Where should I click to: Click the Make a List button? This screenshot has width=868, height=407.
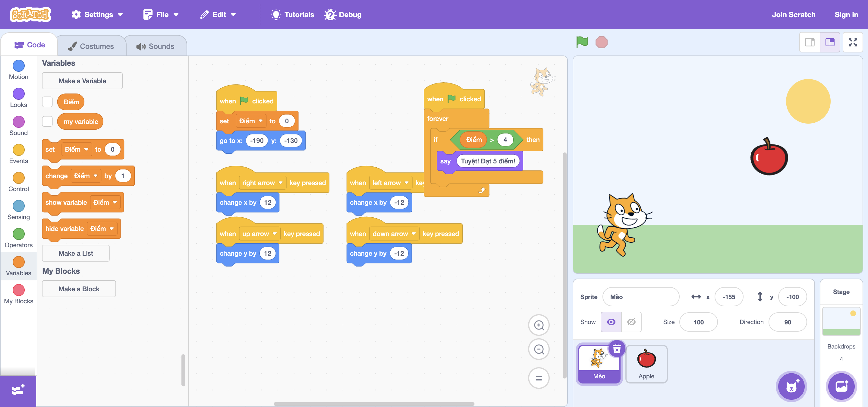click(x=76, y=253)
